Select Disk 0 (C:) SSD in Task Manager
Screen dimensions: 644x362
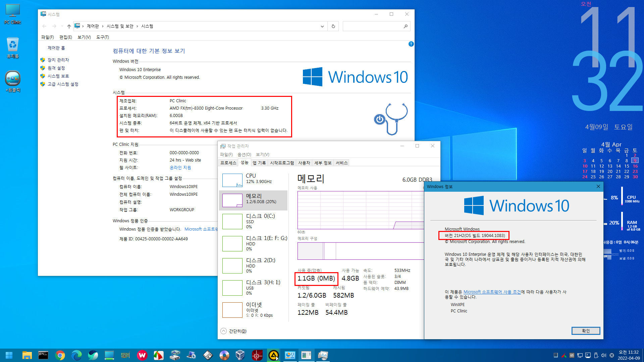click(253, 222)
